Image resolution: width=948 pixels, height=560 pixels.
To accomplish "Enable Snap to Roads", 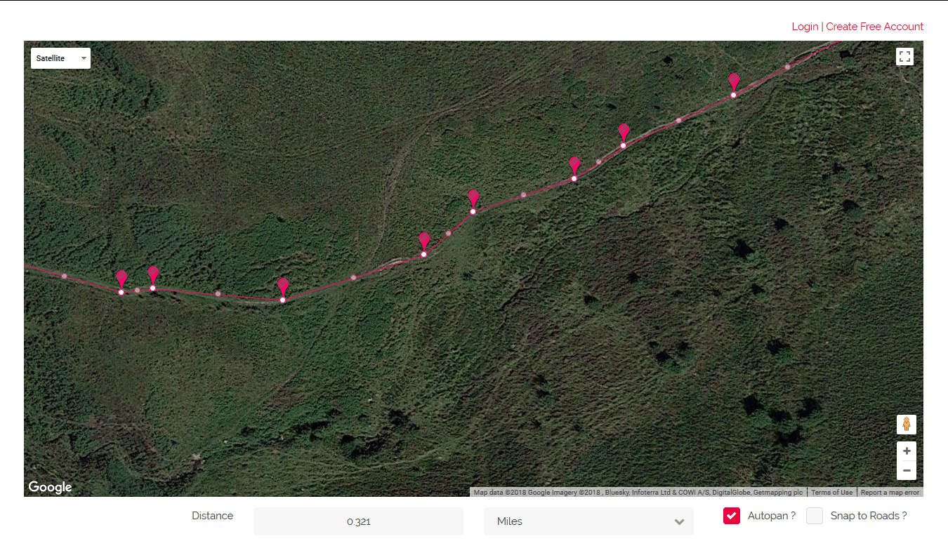I will (815, 516).
